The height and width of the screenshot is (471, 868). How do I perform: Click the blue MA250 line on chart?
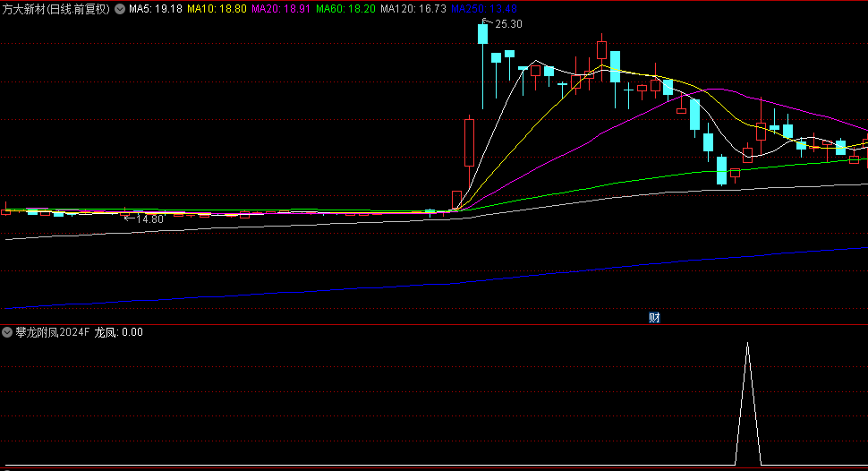click(x=626, y=265)
